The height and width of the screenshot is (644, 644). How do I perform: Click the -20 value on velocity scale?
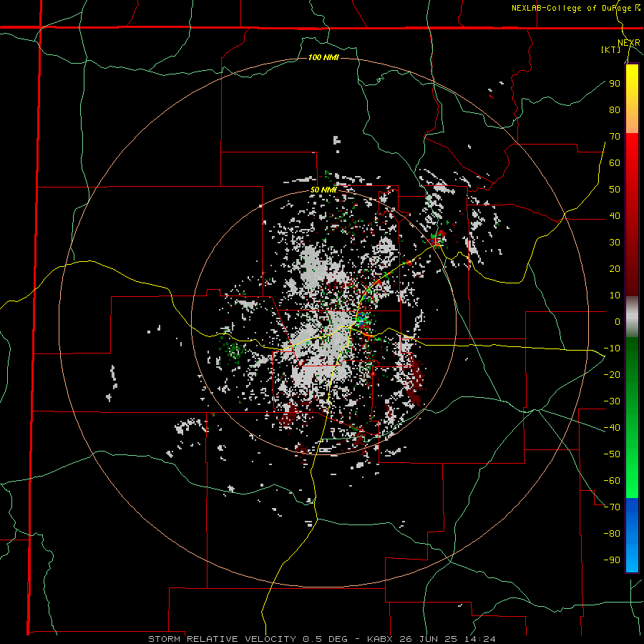[x=612, y=375]
